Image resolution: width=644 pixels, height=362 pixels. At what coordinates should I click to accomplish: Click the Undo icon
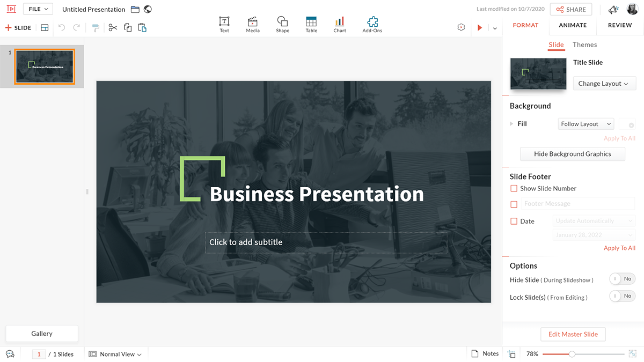(x=61, y=27)
